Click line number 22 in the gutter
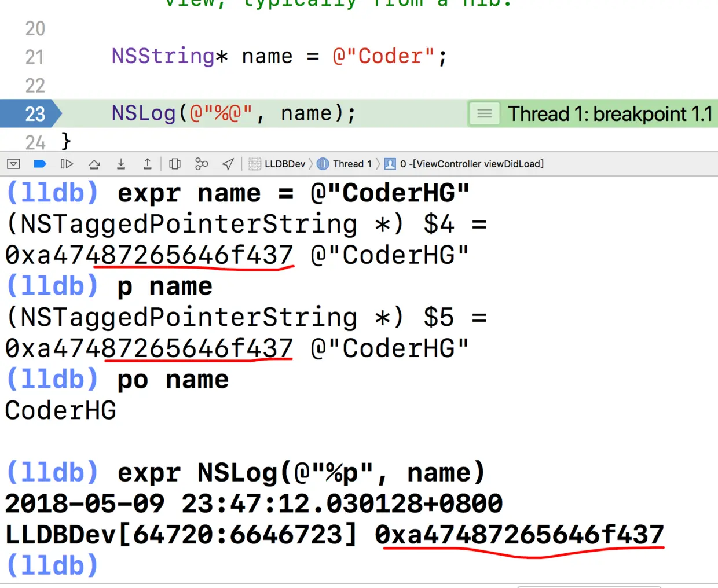This screenshot has width=718, height=588. point(35,86)
